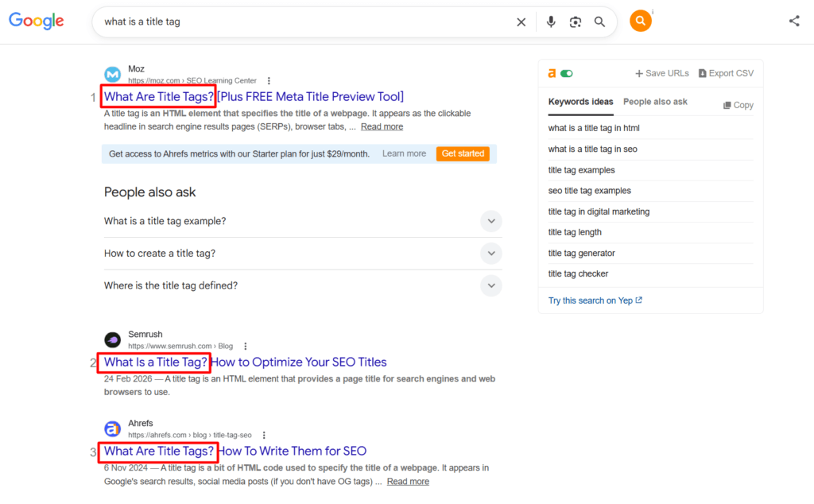Click the ahrefs.com blog title-tag-seo URL
The height and width of the screenshot is (504, 814).
point(189,435)
